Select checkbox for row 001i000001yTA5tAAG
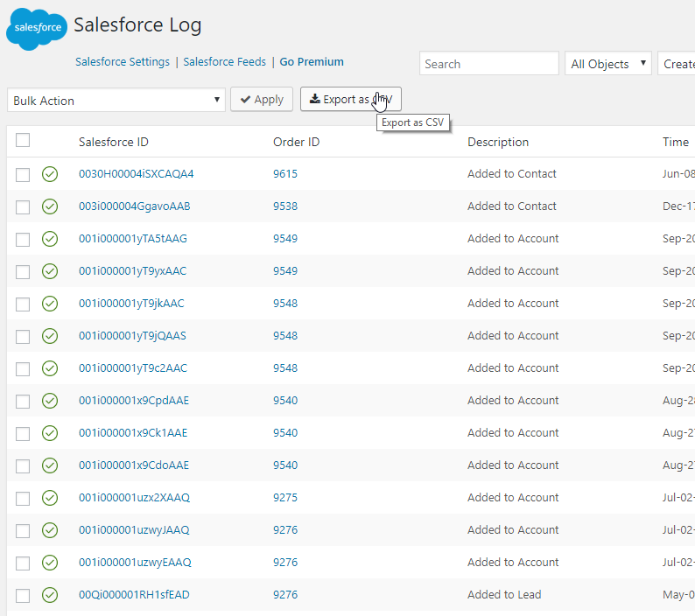 pyautogui.click(x=23, y=239)
